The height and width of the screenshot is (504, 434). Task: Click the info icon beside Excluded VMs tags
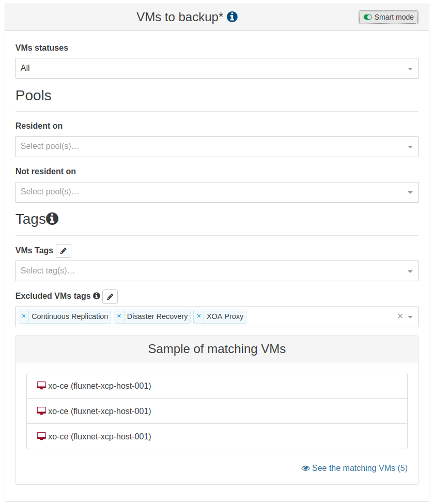click(x=96, y=296)
